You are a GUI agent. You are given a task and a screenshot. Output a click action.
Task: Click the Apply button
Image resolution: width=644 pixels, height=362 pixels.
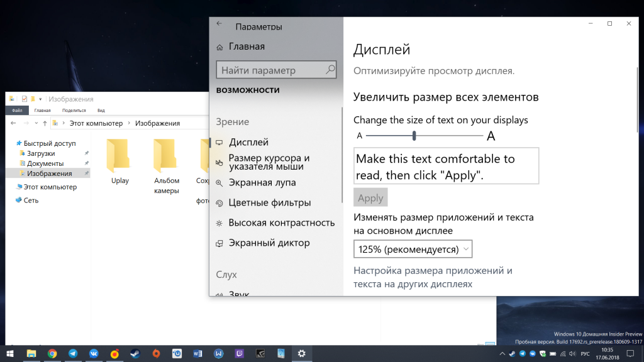point(370,198)
